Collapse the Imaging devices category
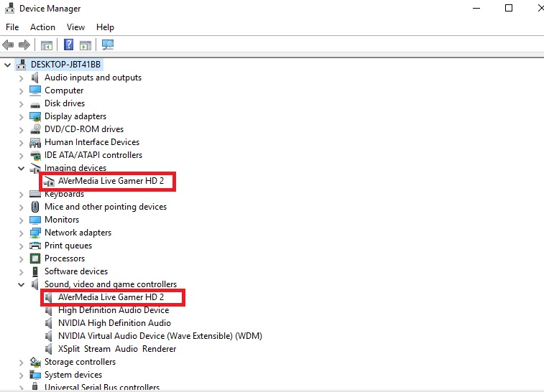Screen dimensions: 544x392 point(21,168)
